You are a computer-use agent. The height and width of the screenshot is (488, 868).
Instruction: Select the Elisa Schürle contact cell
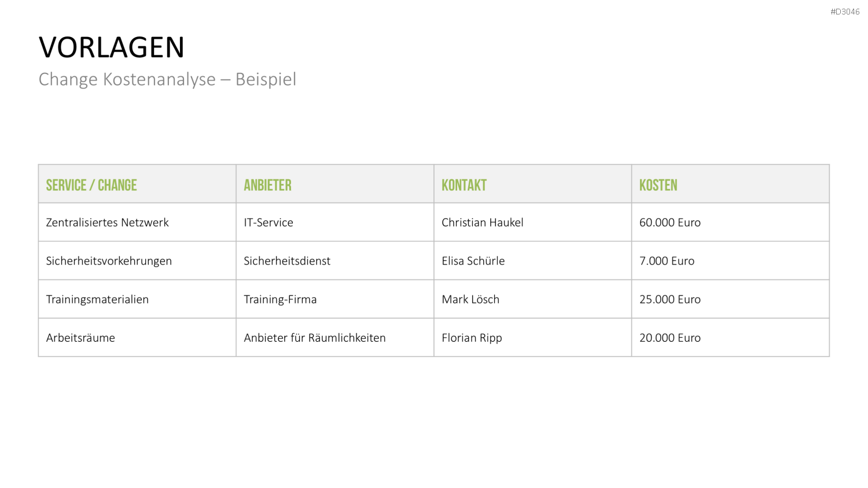tap(533, 261)
